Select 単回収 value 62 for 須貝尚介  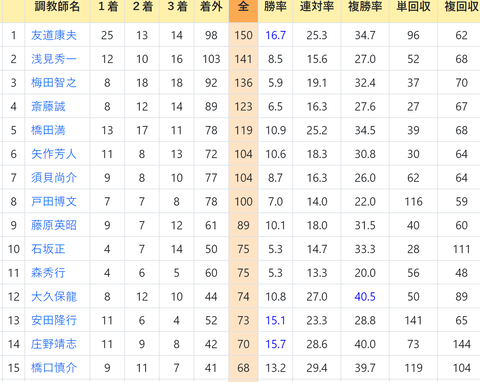coord(413,178)
